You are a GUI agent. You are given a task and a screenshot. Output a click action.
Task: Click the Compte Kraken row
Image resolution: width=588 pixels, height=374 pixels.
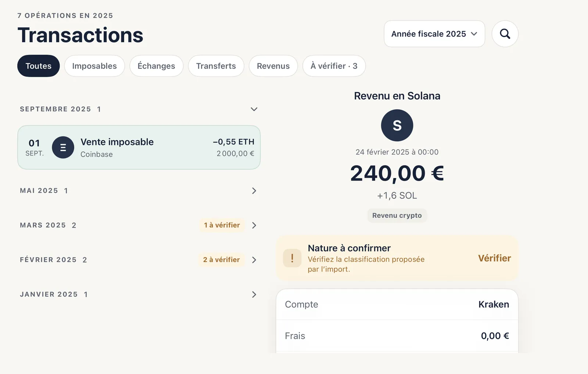(x=397, y=304)
